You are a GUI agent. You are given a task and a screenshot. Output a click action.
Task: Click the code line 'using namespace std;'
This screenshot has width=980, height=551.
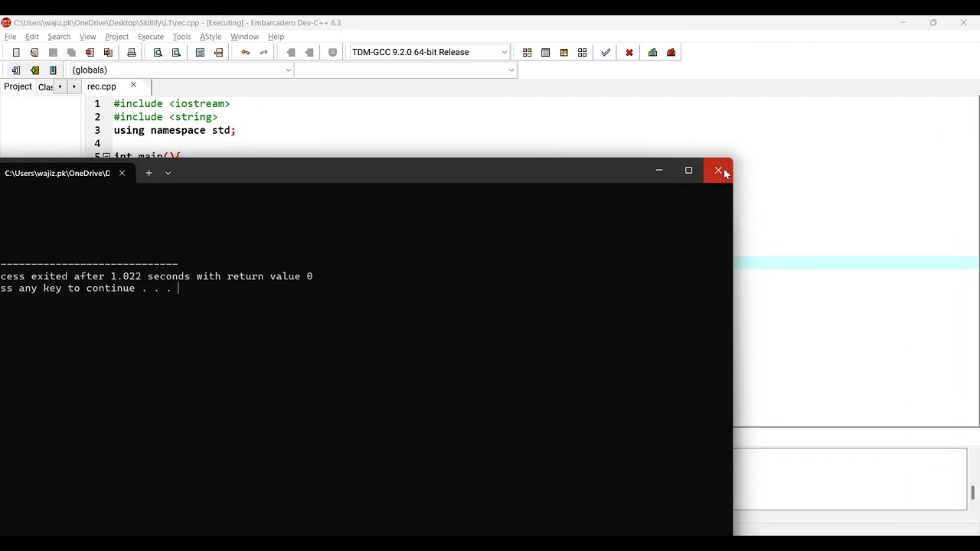pyautogui.click(x=175, y=130)
